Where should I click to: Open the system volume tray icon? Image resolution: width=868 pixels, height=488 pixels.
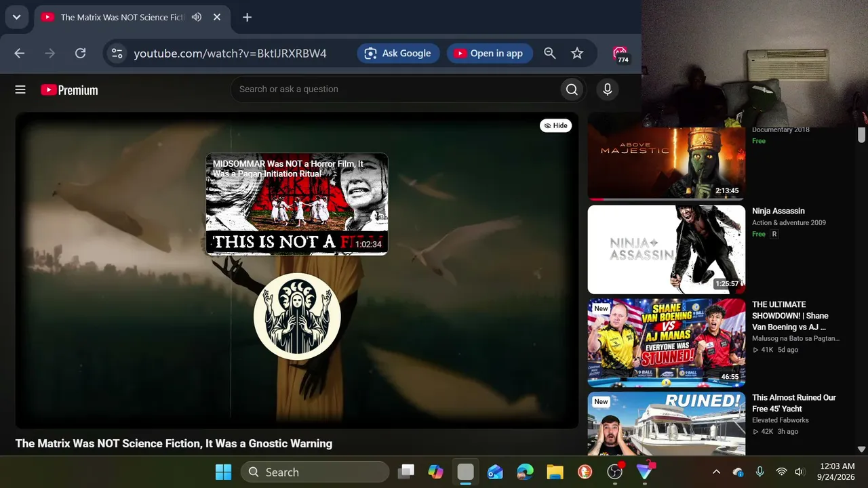[x=800, y=472]
